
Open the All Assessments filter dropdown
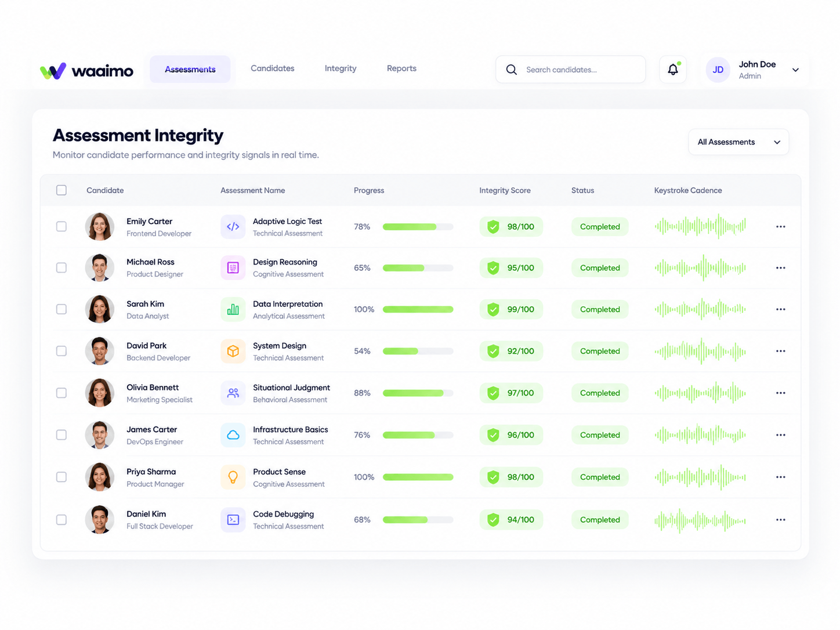tap(738, 142)
